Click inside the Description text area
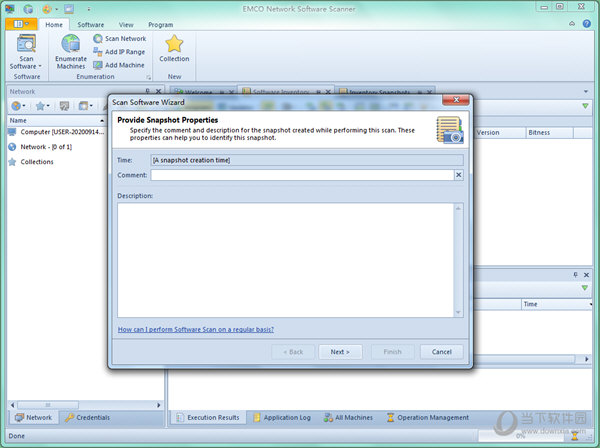This screenshot has width=600, height=448. pos(285,260)
